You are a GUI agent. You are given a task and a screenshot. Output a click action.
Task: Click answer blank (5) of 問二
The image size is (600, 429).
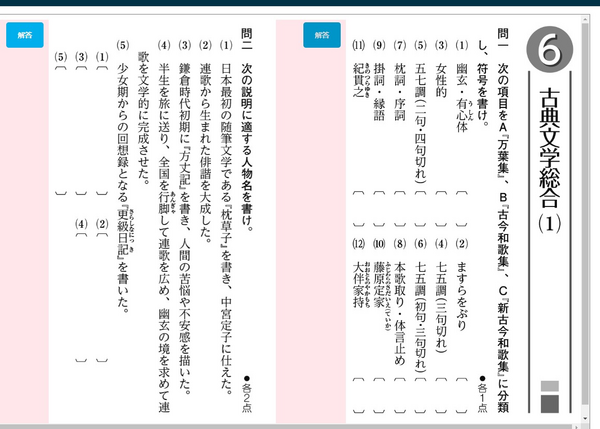click(x=61, y=130)
